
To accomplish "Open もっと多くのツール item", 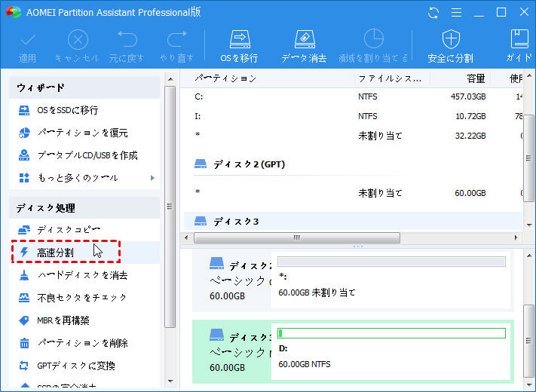I will pyautogui.click(x=84, y=178).
